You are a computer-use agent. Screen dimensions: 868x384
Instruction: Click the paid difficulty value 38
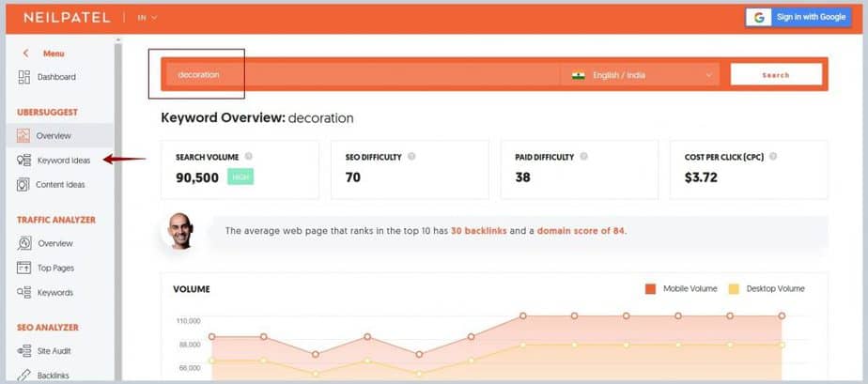point(522,177)
